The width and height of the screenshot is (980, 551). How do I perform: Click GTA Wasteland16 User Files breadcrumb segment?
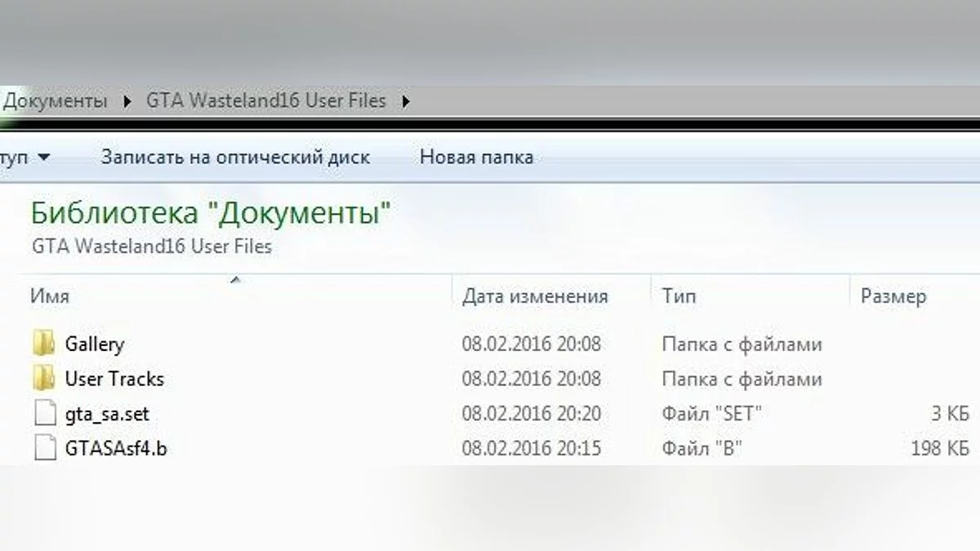[x=265, y=102]
